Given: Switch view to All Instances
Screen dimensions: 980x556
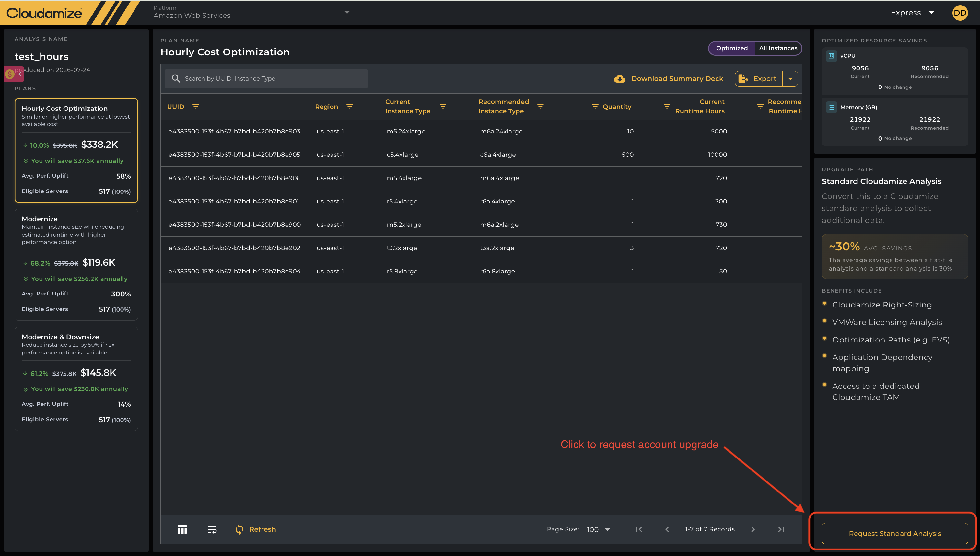Looking at the screenshot, I should 778,48.
